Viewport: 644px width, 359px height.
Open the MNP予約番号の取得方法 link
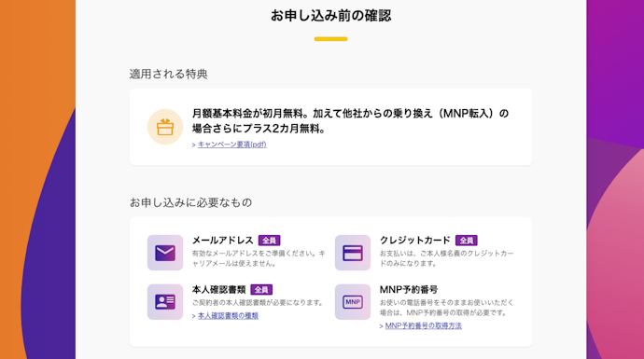pos(423,325)
